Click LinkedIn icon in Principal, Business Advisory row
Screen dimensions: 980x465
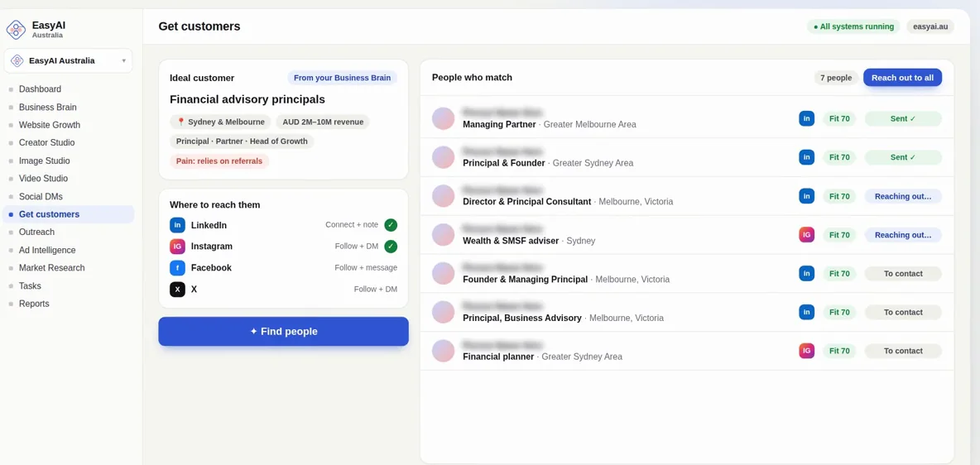[807, 312]
